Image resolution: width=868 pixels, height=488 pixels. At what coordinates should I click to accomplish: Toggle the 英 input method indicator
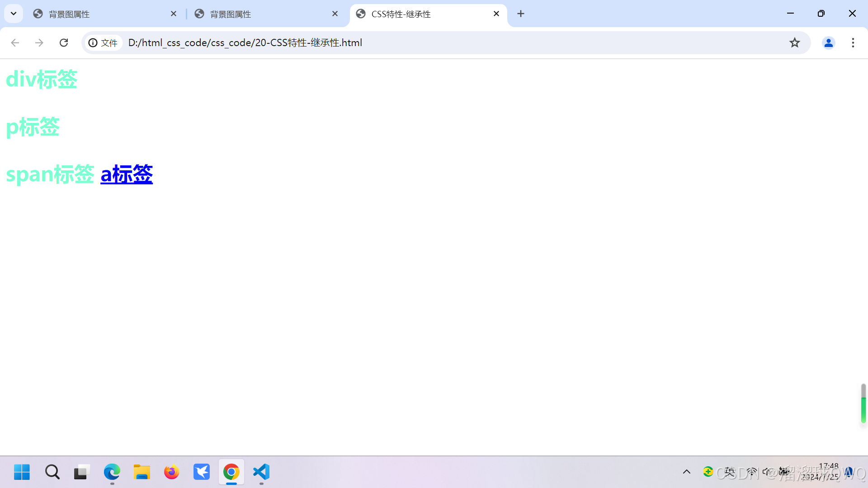[x=730, y=472]
